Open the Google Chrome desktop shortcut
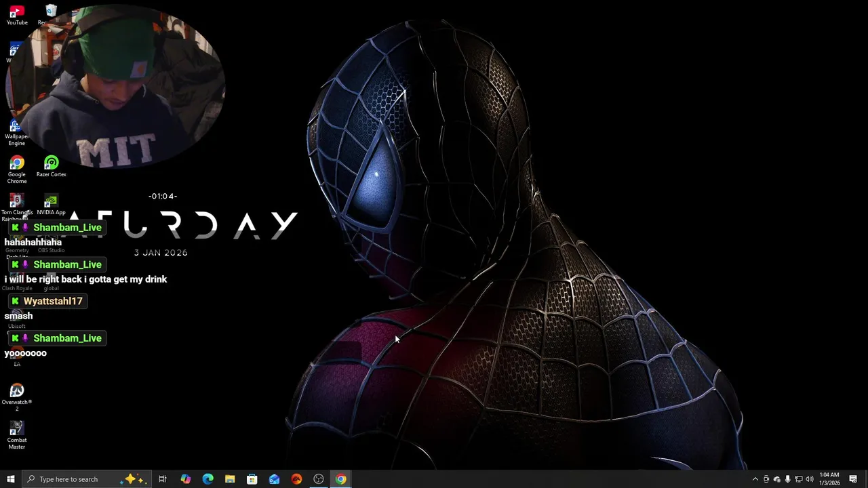 (x=17, y=170)
